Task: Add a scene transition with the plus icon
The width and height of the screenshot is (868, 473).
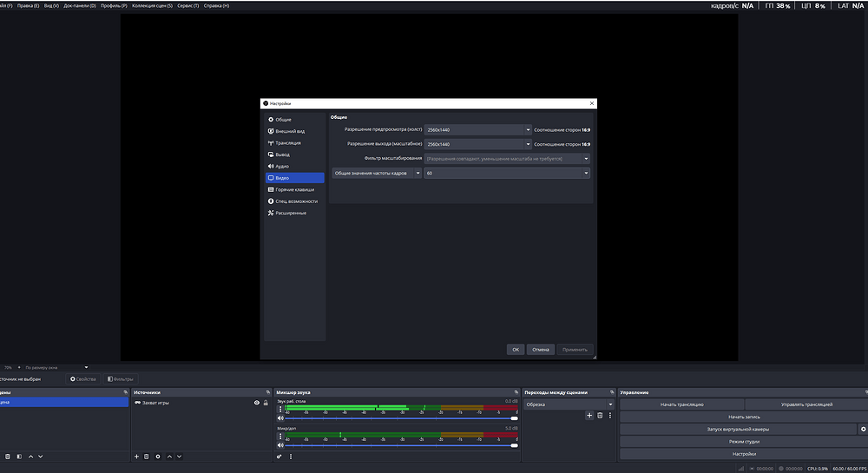Action: 589,416
